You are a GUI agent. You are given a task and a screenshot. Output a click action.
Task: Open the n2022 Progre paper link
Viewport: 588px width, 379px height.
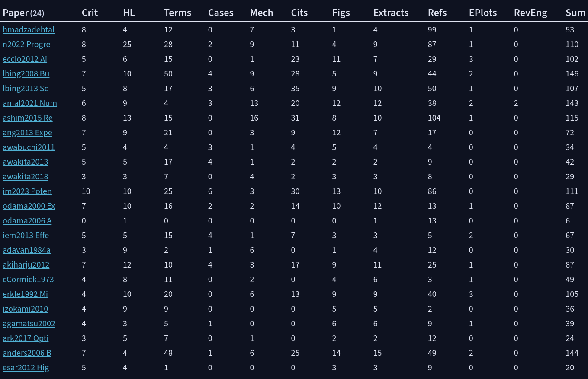coord(26,45)
